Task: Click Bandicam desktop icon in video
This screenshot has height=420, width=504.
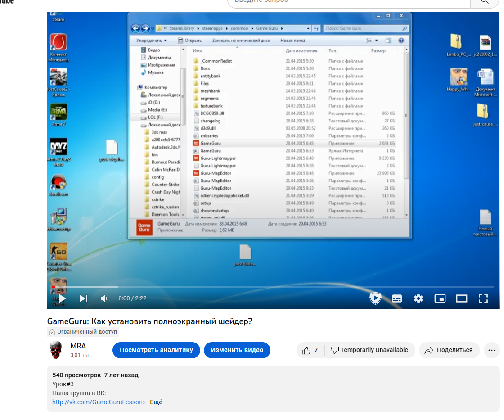Action: click(58, 185)
